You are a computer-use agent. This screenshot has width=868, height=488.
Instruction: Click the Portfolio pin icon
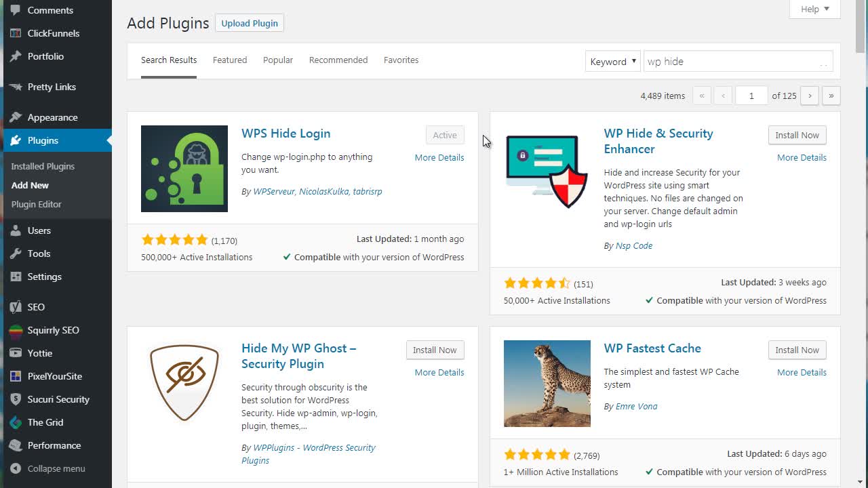click(16, 56)
